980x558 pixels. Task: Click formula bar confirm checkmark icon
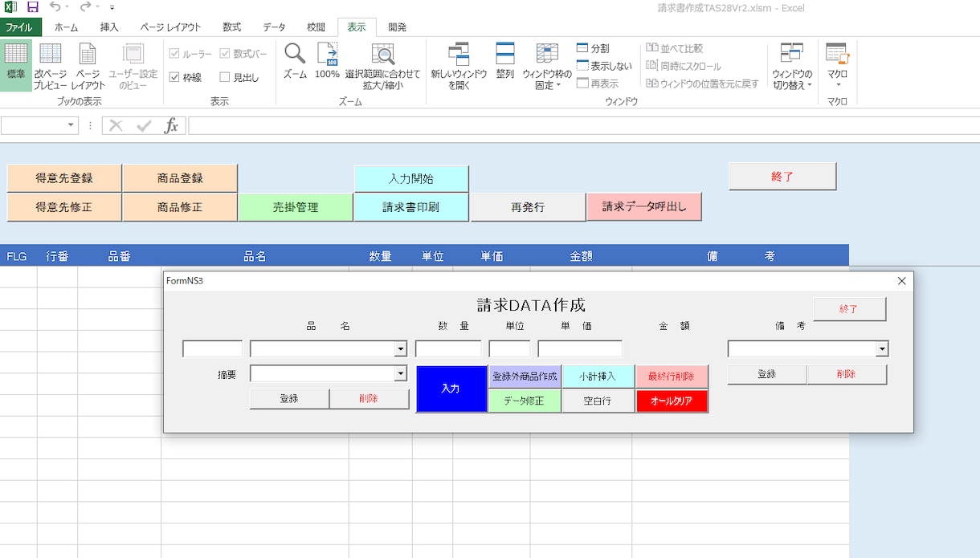pyautogui.click(x=144, y=125)
